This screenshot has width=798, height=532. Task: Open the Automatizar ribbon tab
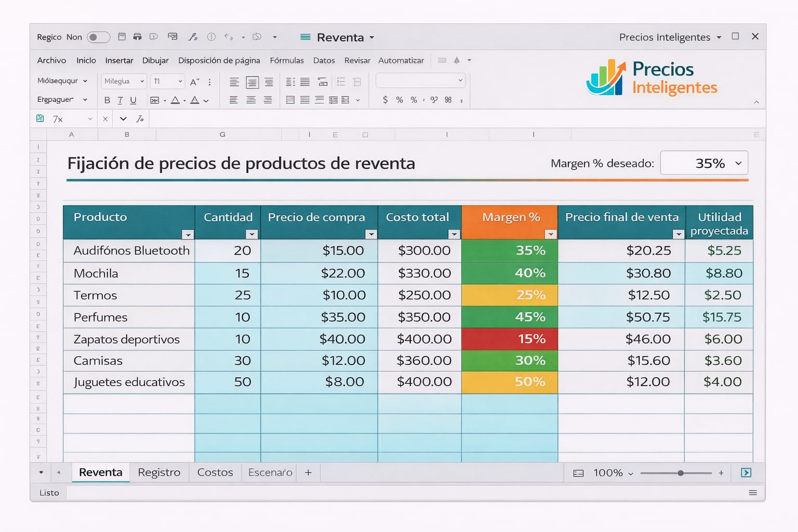[x=401, y=60]
